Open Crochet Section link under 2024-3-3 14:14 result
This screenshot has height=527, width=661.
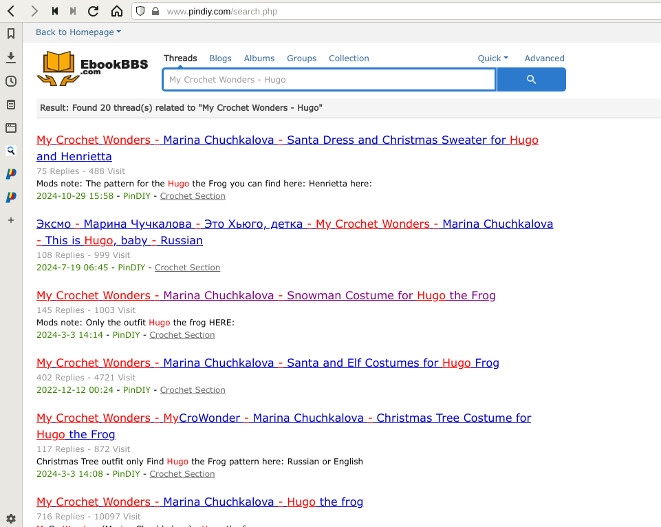click(182, 335)
